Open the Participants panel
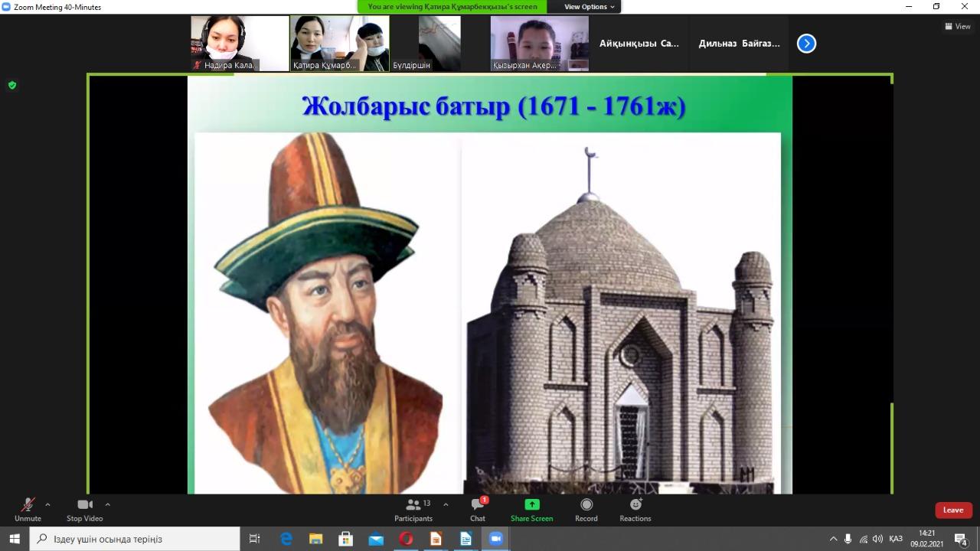 click(x=413, y=510)
